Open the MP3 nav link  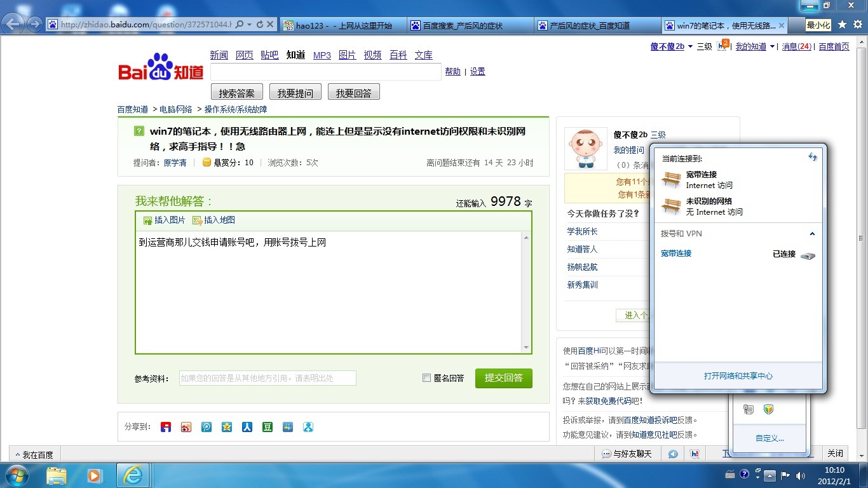click(x=322, y=55)
